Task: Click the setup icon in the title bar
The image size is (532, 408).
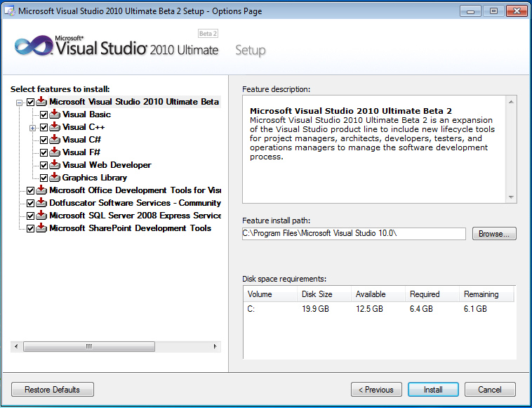Action: coord(9,11)
